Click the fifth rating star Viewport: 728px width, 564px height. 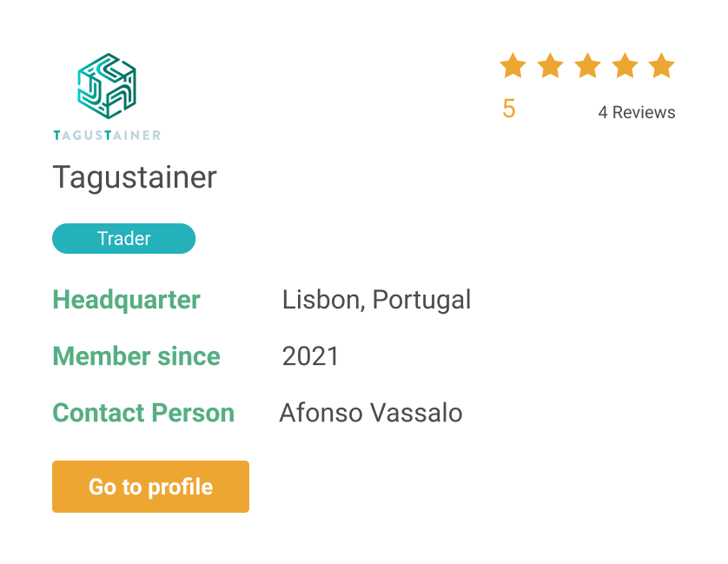click(x=662, y=65)
